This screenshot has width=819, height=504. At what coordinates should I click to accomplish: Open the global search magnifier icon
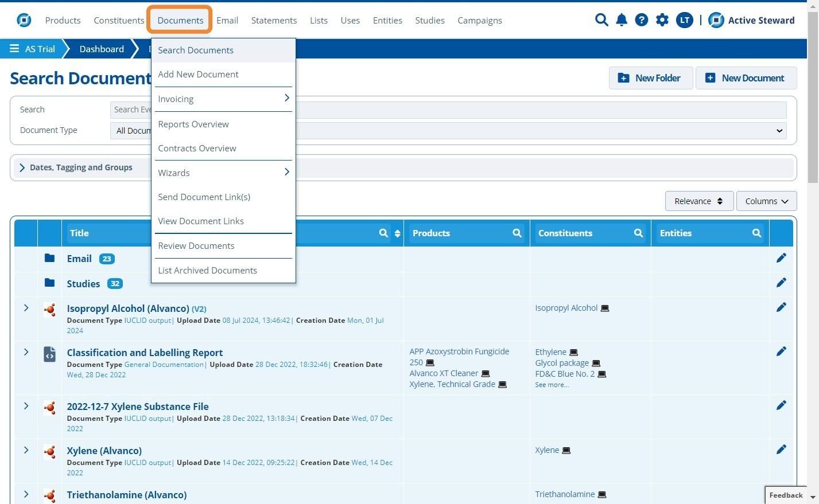(601, 20)
